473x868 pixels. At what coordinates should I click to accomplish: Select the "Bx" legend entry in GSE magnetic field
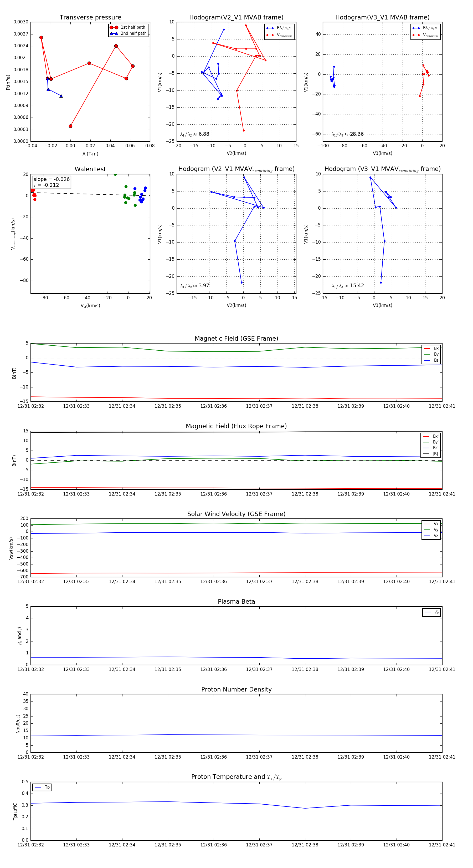click(x=431, y=349)
